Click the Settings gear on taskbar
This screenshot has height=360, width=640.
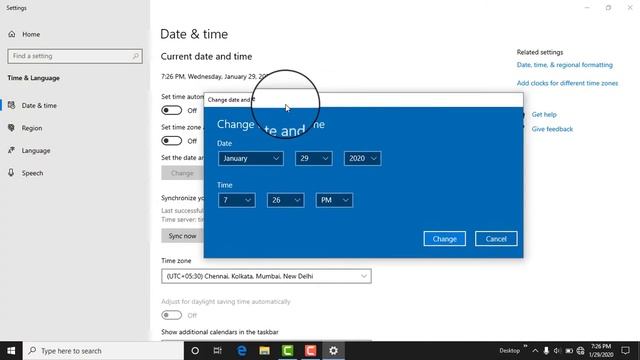point(333,351)
